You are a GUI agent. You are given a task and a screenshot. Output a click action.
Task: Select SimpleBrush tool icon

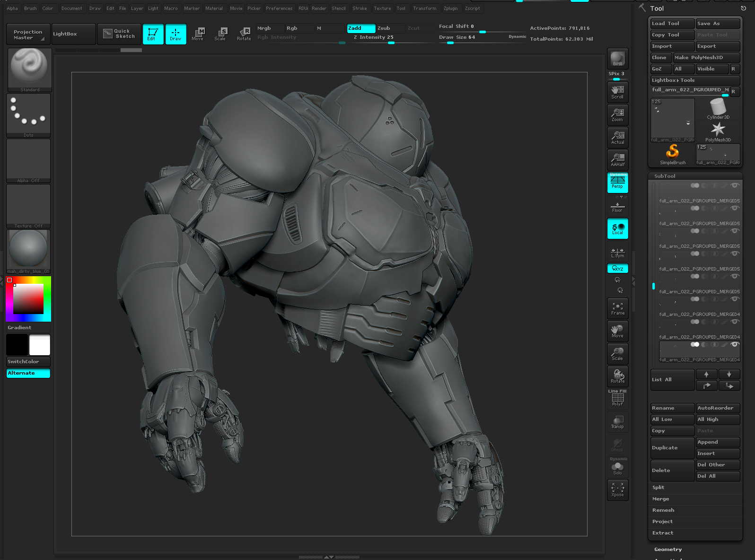(672, 154)
